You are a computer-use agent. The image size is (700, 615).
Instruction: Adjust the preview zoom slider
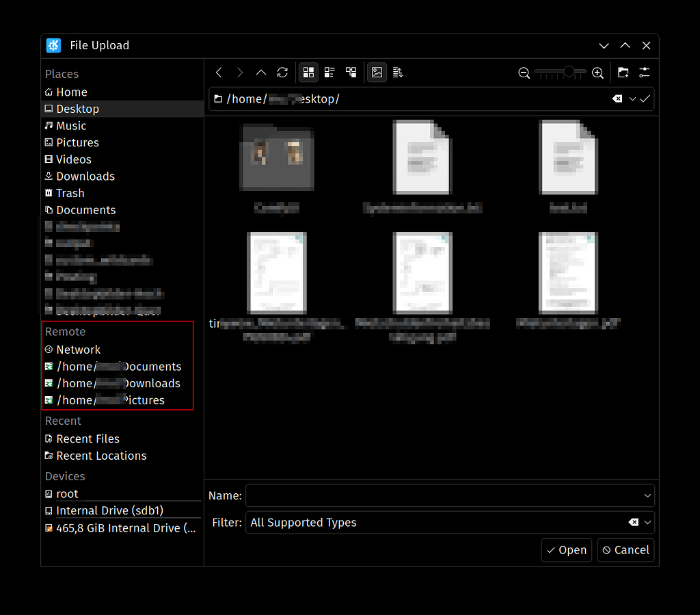pyautogui.click(x=567, y=73)
